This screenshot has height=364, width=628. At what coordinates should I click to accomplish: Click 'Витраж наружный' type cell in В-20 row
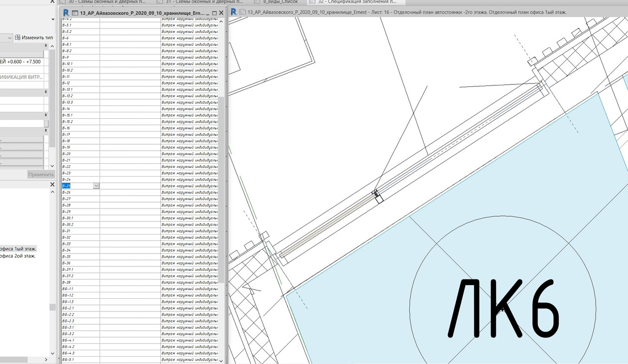click(190, 154)
